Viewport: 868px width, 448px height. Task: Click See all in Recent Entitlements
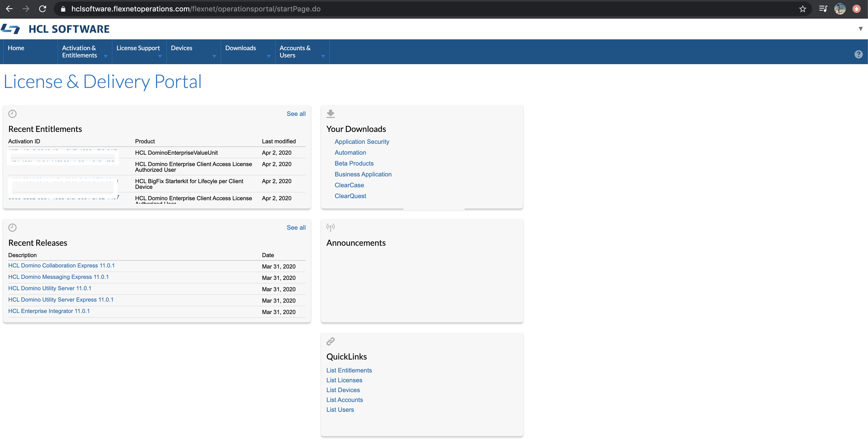(x=296, y=114)
